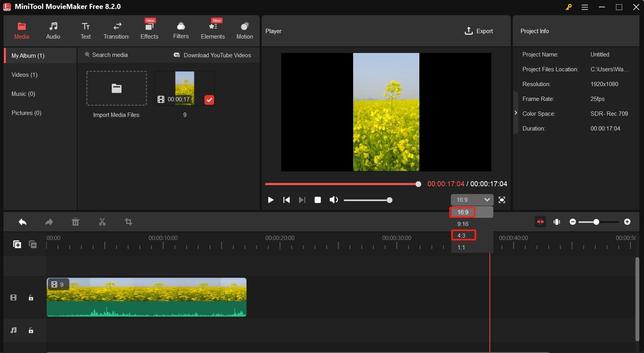Click the 00:00:10:00 ruler mark
This screenshot has height=353, width=644.
tap(163, 238)
